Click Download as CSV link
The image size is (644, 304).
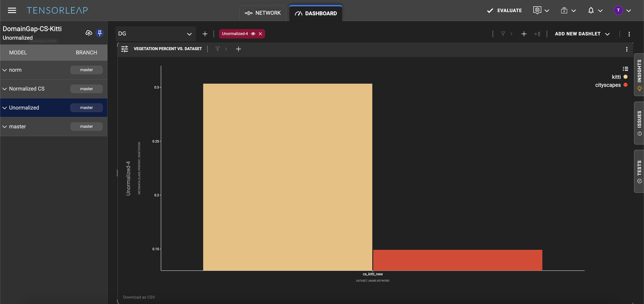click(139, 297)
